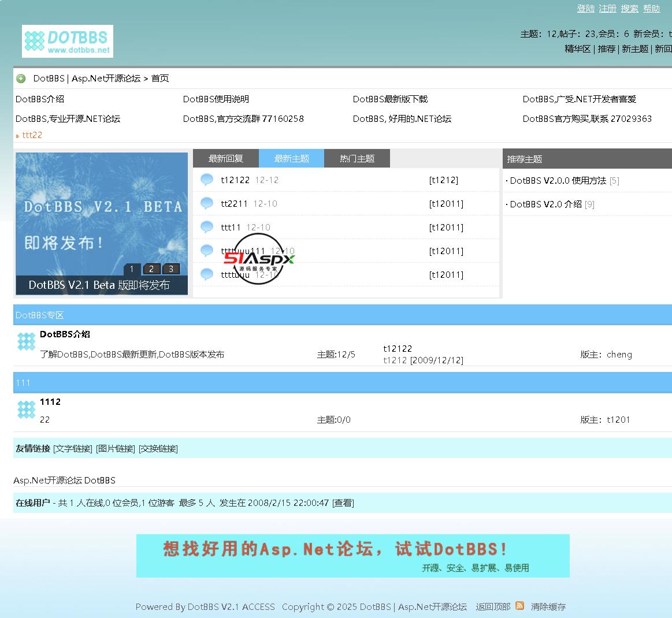Show slide 3 of the banner

171,269
